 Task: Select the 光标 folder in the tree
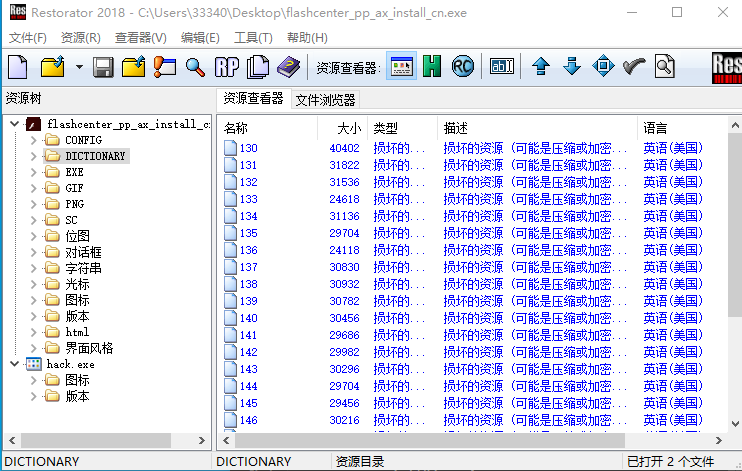click(x=77, y=284)
